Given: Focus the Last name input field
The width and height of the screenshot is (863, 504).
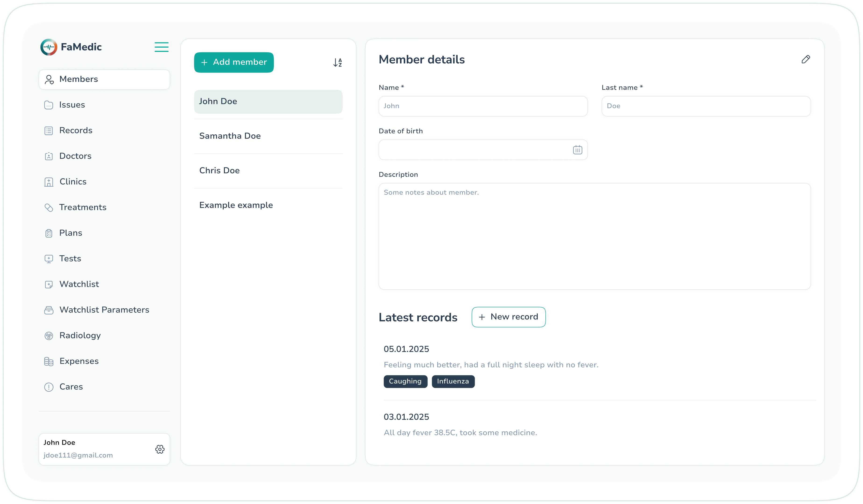Looking at the screenshot, I should [706, 106].
